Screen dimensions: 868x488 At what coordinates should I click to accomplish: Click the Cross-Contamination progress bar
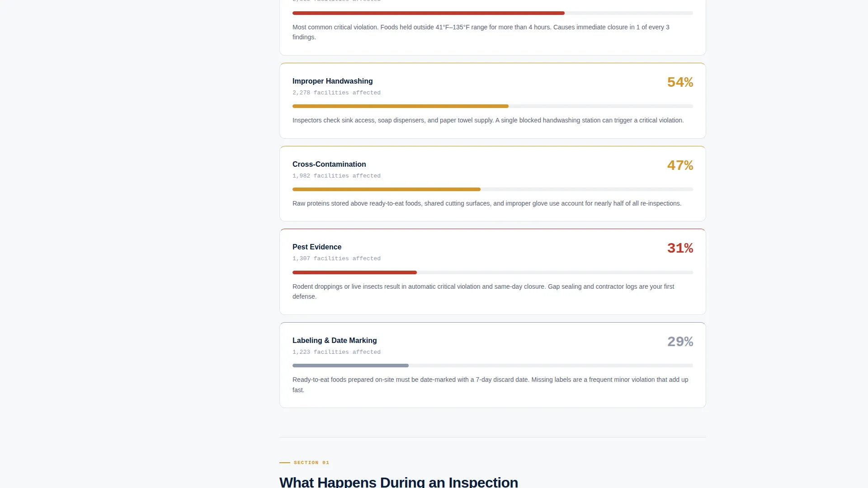click(x=493, y=189)
